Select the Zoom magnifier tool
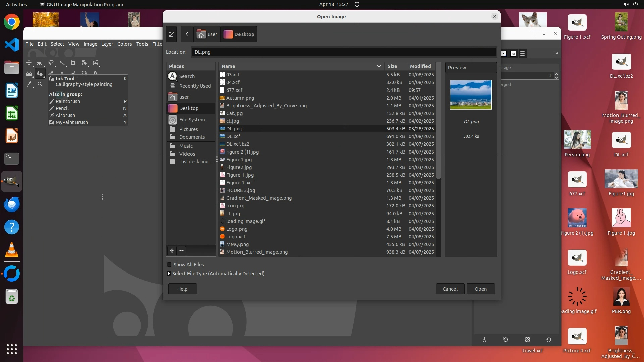Image resolution: width=644 pixels, height=362 pixels. pos(40,84)
